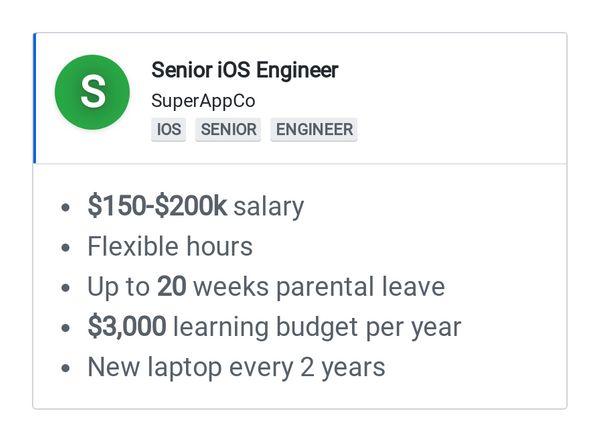Click the bullet dot before salary line
This screenshot has width=600, height=442.
[66, 207]
